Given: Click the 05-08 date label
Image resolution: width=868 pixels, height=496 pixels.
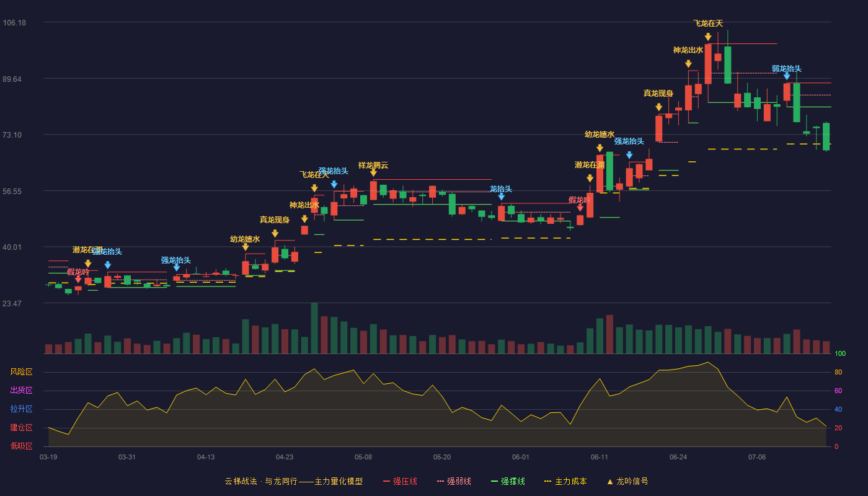Looking at the screenshot, I should (x=363, y=457).
